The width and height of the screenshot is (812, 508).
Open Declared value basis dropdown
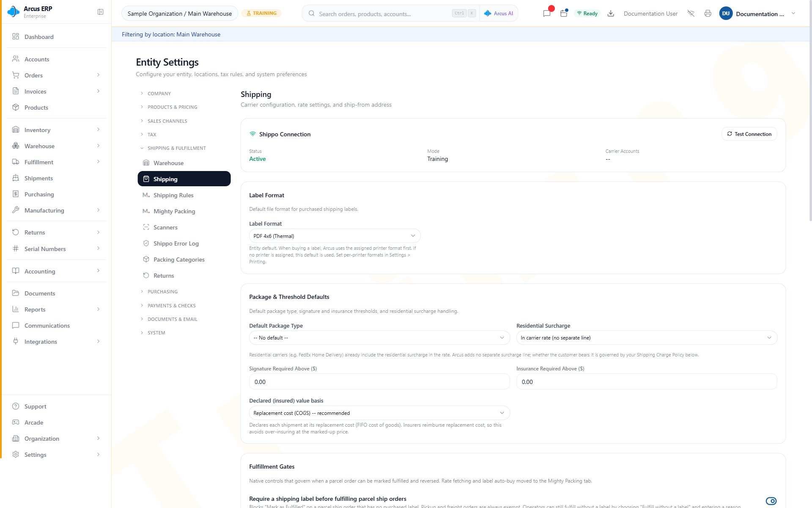[379, 413]
